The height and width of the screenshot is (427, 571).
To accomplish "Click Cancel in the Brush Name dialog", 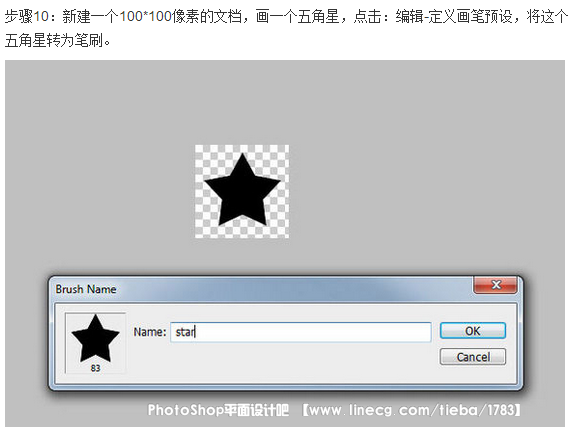I will click(473, 357).
